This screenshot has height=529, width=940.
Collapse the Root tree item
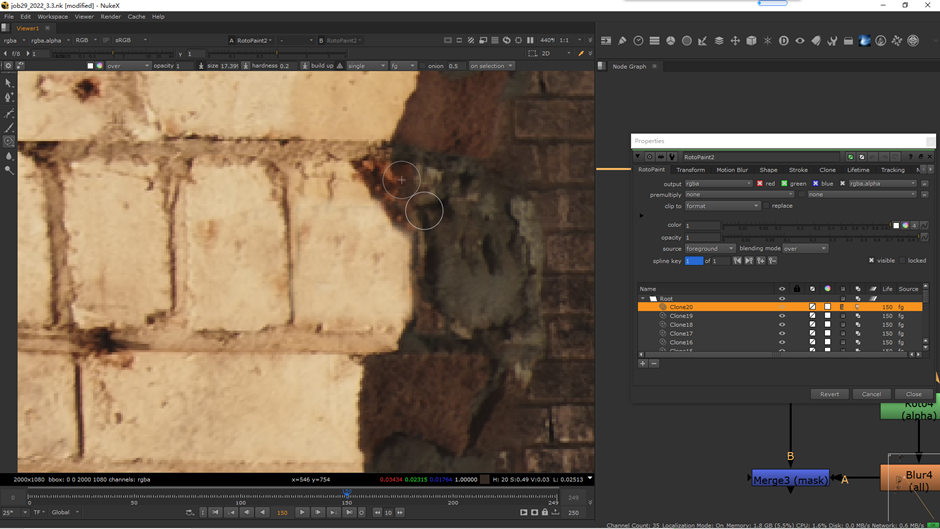[643, 298]
